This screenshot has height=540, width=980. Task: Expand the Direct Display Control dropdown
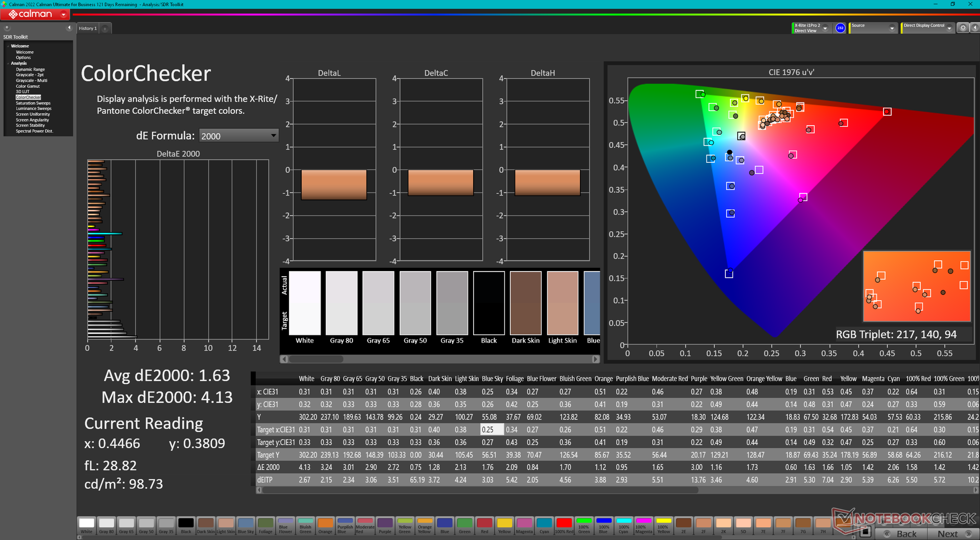click(949, 29)
